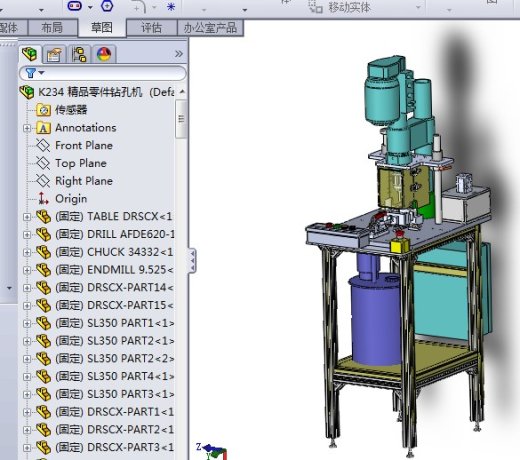Viewport: 520px width, 460px height.
Task: Click the SL350 PART2<2> part icon
Action: (43, 359)
